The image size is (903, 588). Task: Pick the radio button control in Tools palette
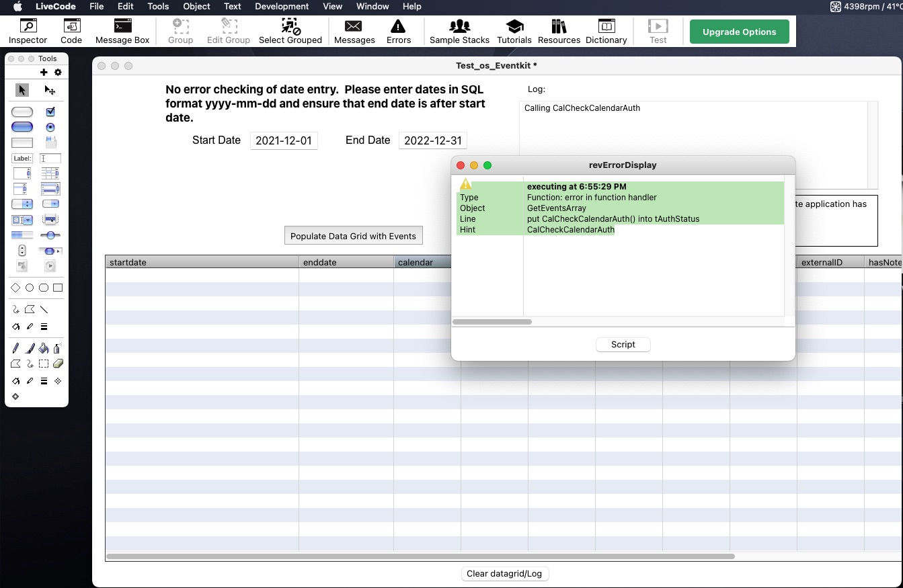point(50,127)
